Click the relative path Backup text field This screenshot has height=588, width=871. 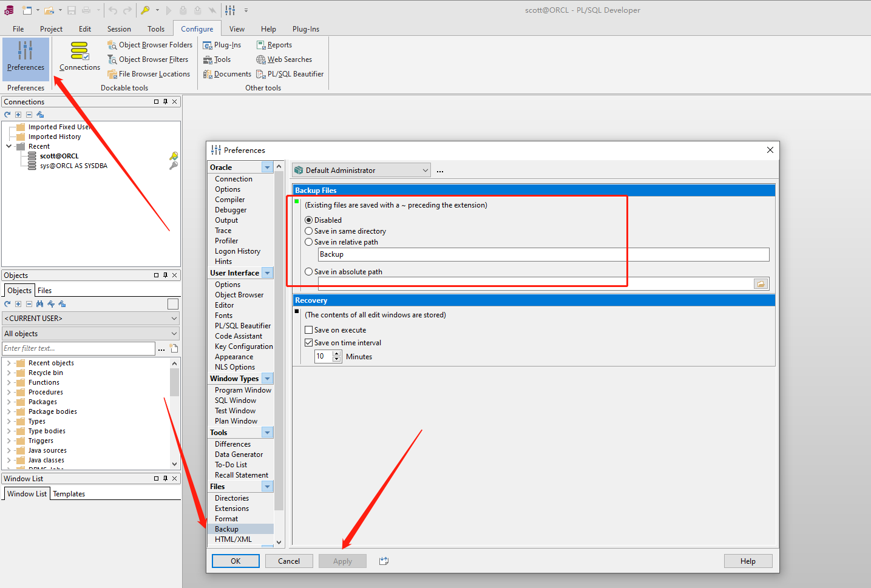coord(543,254)
